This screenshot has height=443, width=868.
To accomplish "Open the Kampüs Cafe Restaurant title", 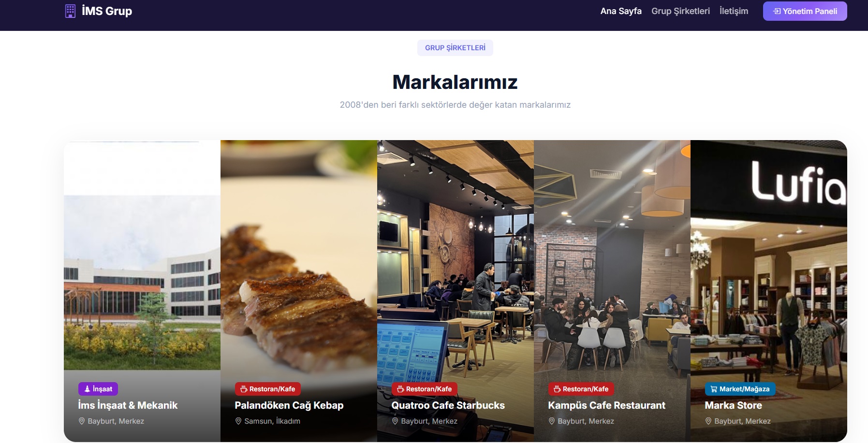I will click(606, 405).
